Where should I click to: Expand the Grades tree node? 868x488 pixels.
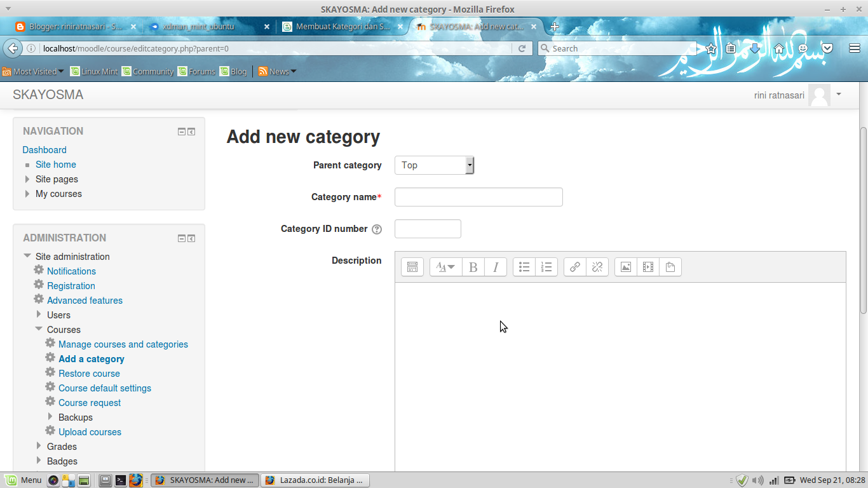point(39,446)
